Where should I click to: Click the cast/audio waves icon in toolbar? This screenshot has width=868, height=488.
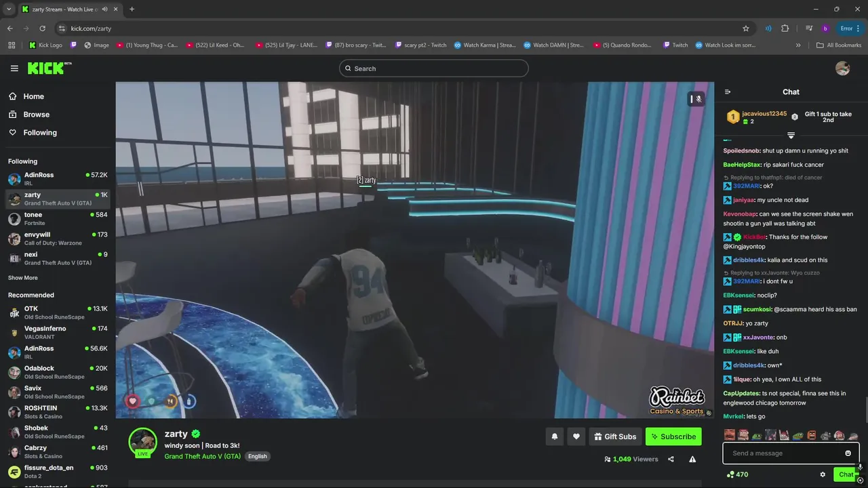[x=768, y=28]
